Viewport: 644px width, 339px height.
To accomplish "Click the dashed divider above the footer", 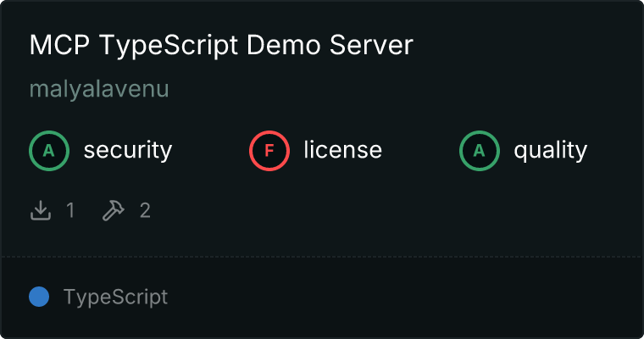I will click(x=322, y=256).
